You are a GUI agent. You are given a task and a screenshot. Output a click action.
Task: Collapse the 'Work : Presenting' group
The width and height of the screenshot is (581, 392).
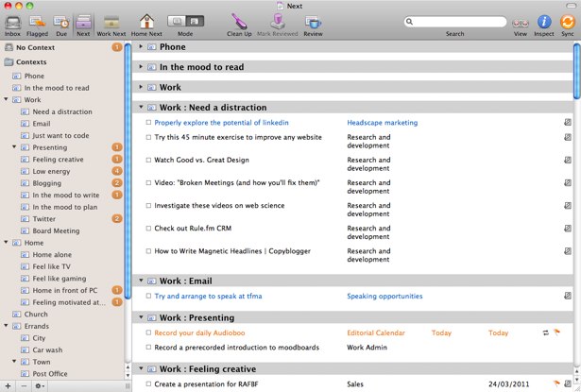click(x=141, y=317)
